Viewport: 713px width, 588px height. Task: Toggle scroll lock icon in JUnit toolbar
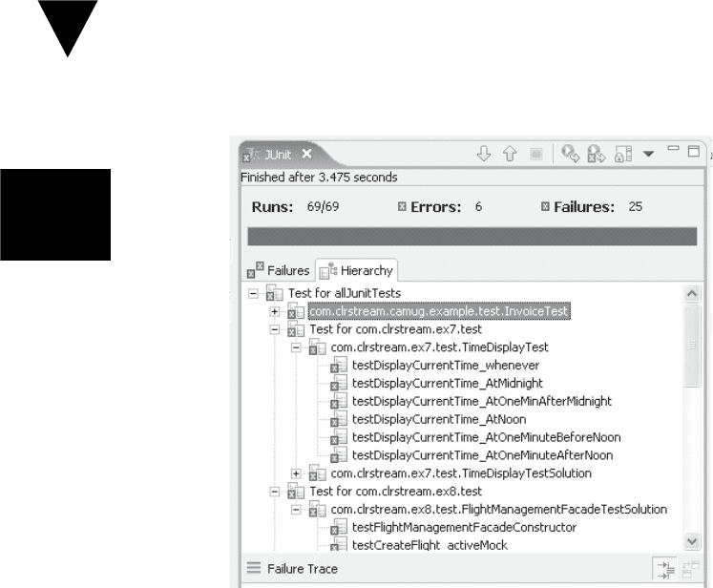click(x=623, y=154)
